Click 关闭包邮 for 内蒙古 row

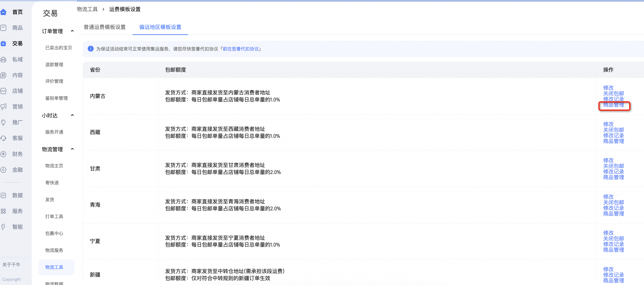(613, 93)
